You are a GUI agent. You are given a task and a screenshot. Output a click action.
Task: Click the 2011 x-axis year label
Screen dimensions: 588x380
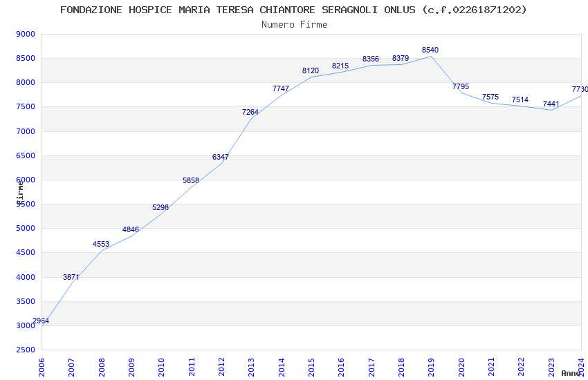[192, 367]
